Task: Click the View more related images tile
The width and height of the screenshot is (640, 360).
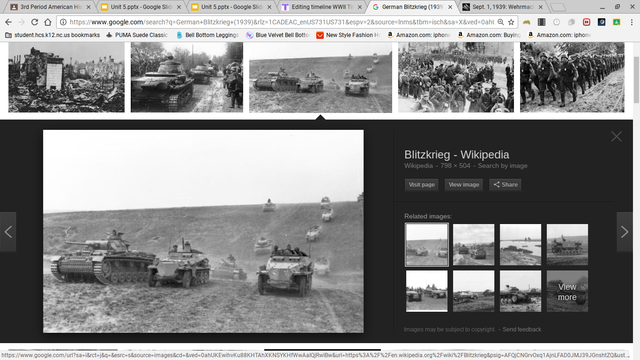Action: 567,291
